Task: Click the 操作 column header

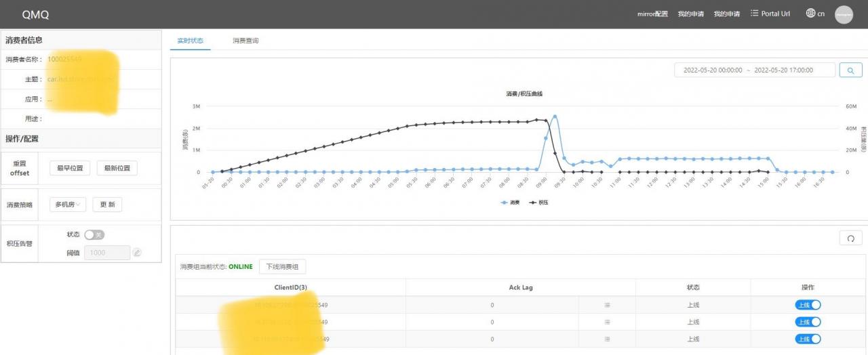Action: tap(808, 287)
